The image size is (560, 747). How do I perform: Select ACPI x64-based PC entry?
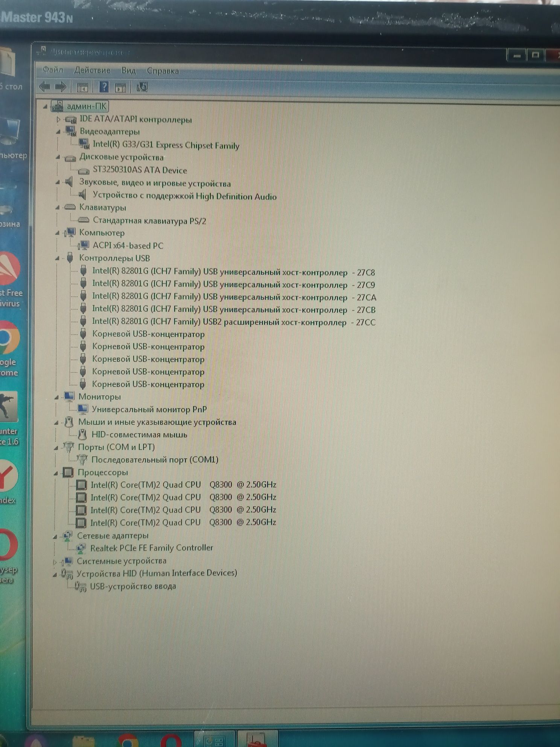[128, 245]
